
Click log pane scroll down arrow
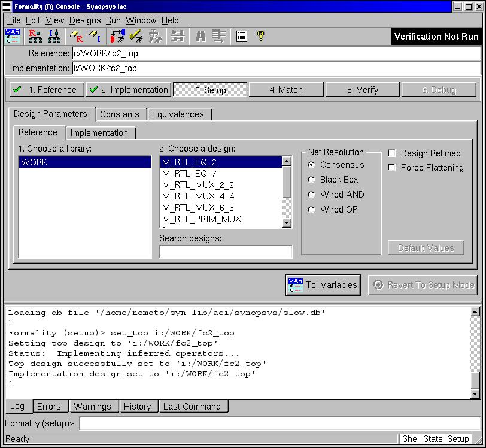coord(475,393)
